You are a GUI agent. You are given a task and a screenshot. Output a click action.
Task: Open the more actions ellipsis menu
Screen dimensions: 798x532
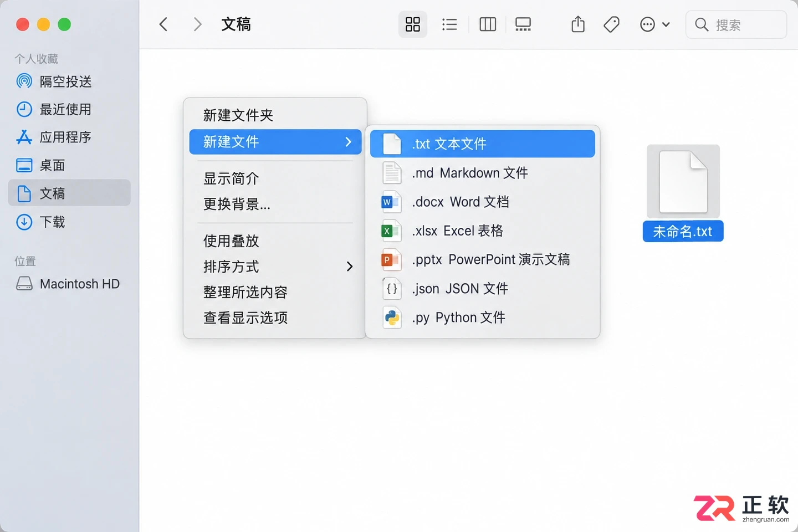point(654,24)
